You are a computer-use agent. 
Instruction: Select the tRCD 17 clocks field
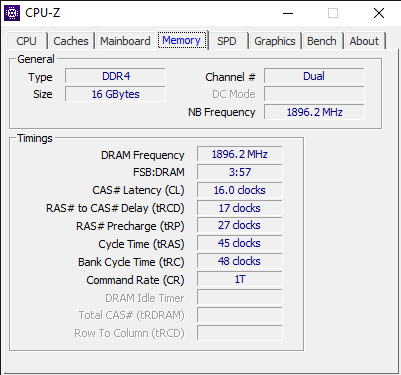pyautogui.click(x=239, y=208)
